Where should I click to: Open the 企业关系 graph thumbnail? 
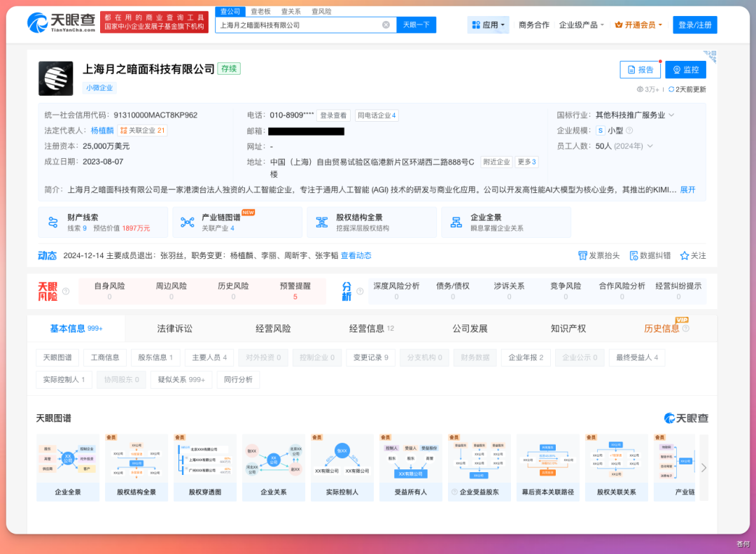point(274,468)
